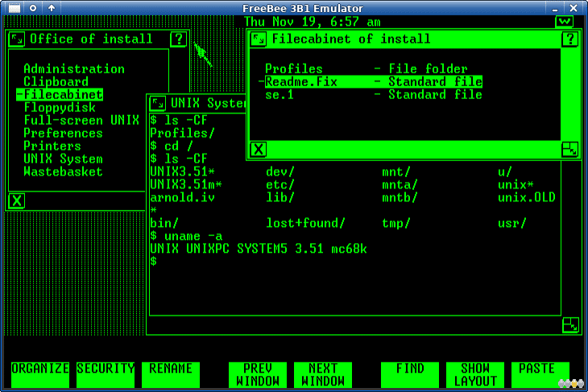The image size is (588, 392).
Task: Select Clipboard in Office list
Action: 56,81
